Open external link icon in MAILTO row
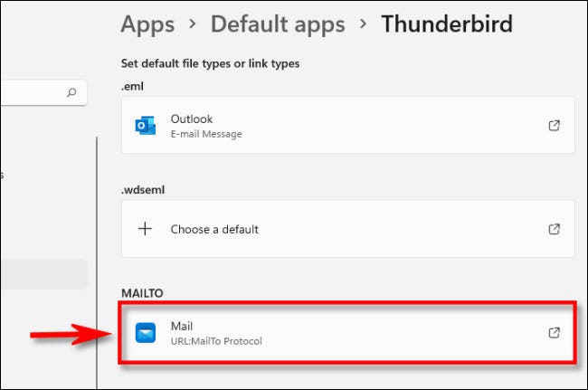The image size is (588, 390). (555, 332)
